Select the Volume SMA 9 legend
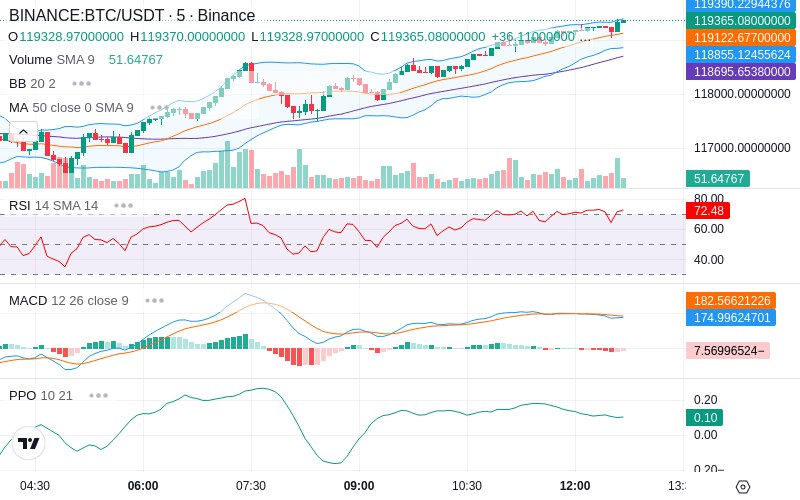This screenshot has height=500, width=800. pyautogui.click(x=52, y=60)
